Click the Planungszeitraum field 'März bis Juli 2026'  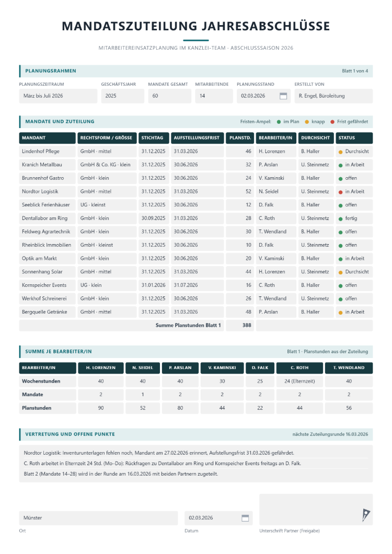[x=58, y=96]
